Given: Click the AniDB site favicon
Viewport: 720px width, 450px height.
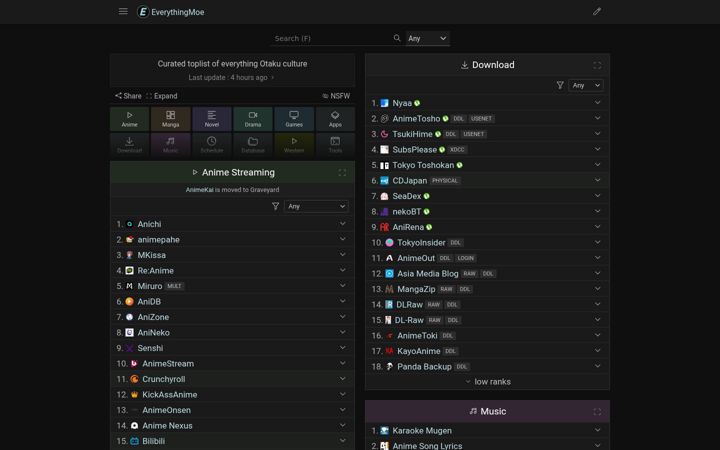Looking at the screenshot, I should coord(129,301).
